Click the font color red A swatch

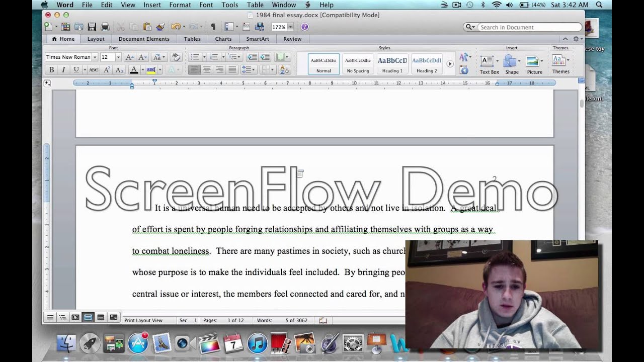click(133, 70)
